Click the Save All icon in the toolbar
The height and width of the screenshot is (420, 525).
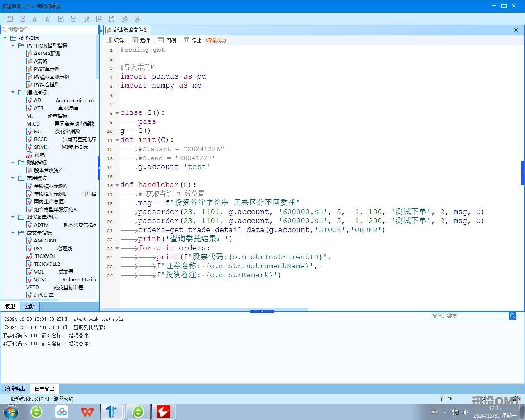point(23,19)
